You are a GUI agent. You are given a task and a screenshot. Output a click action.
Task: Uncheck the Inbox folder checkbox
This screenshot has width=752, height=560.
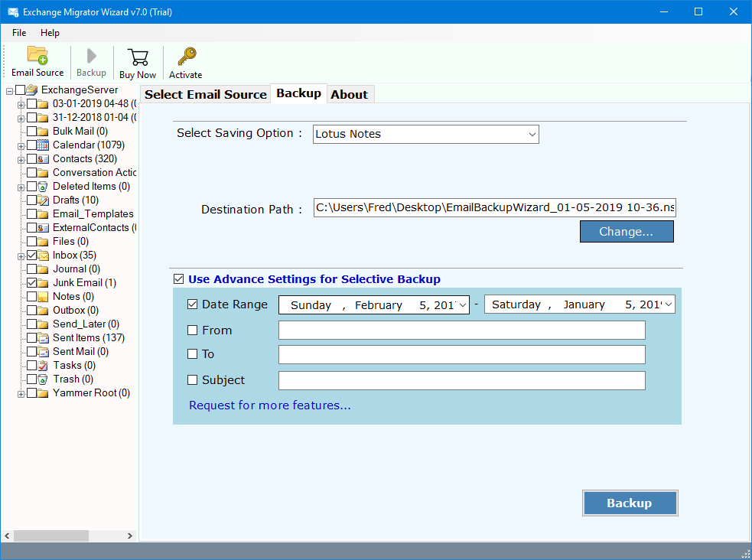[x=31, y=255]
